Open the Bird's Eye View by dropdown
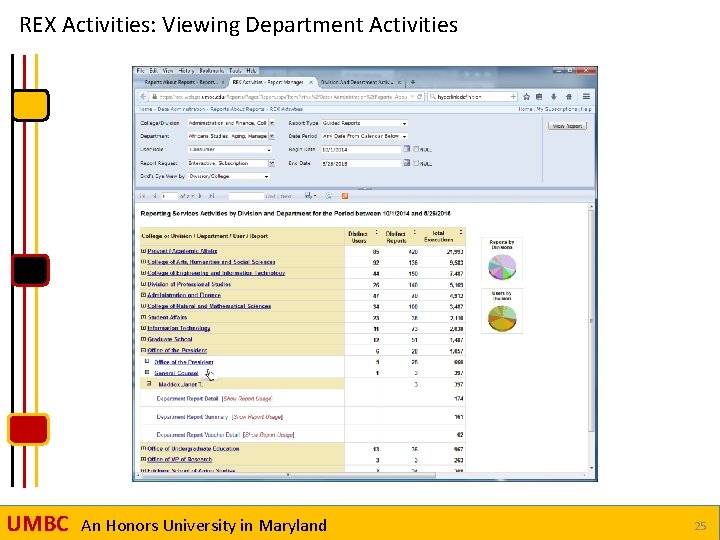 pos(266,176)
